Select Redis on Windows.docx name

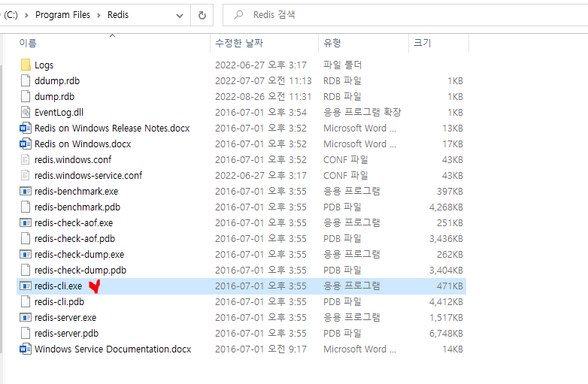[x=83, y=144]
